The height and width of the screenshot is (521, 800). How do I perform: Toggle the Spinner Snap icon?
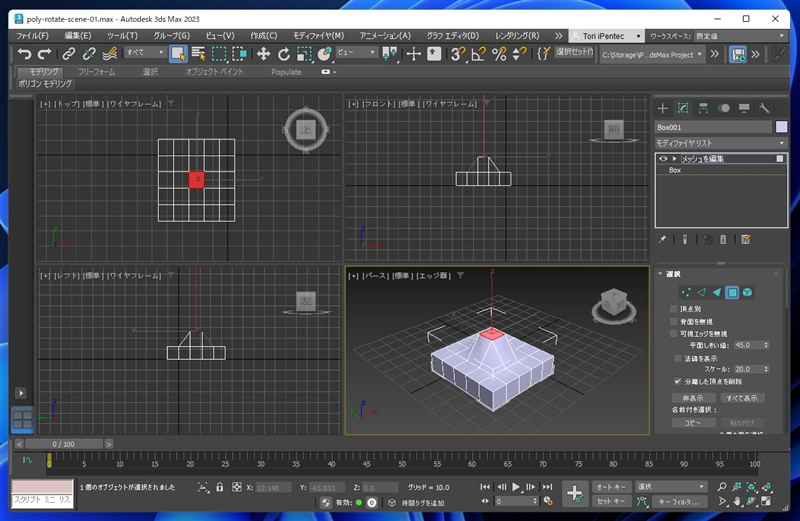pos(519,54)
